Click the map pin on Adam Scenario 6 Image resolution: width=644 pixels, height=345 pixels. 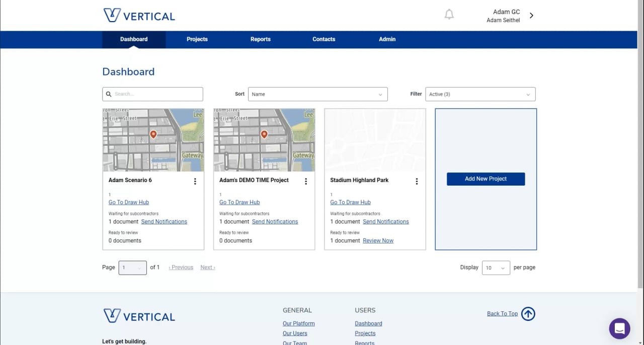153,134
